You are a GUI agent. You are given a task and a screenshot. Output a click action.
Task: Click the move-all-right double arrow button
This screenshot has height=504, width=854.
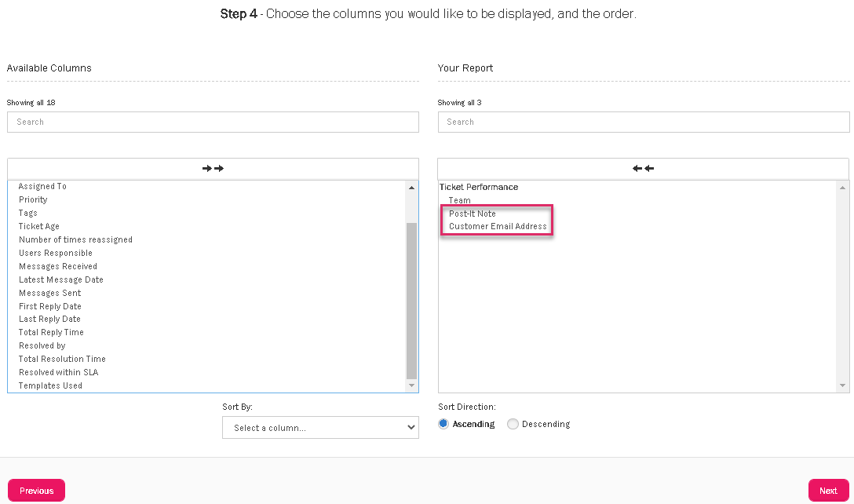pyautogui.click(x=213, y=169)
